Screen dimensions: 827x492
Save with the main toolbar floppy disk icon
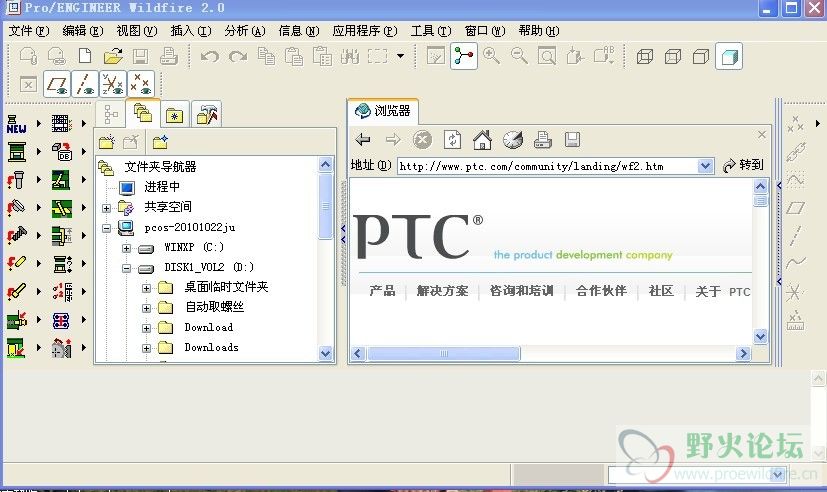[x=140, y=56]
